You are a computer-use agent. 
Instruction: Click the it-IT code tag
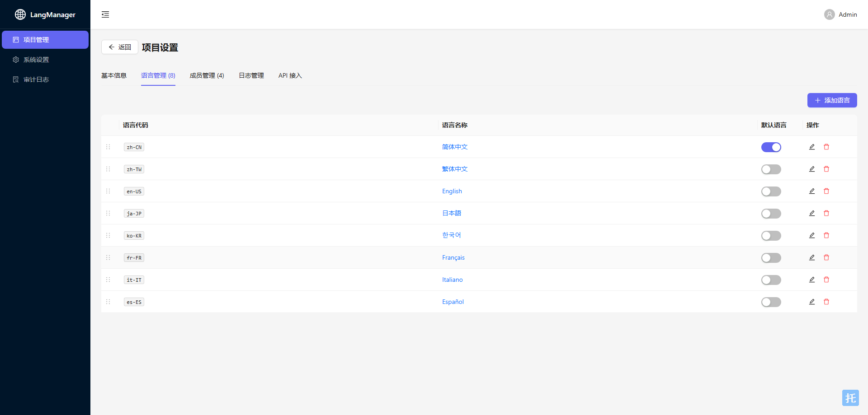point(134,280)
